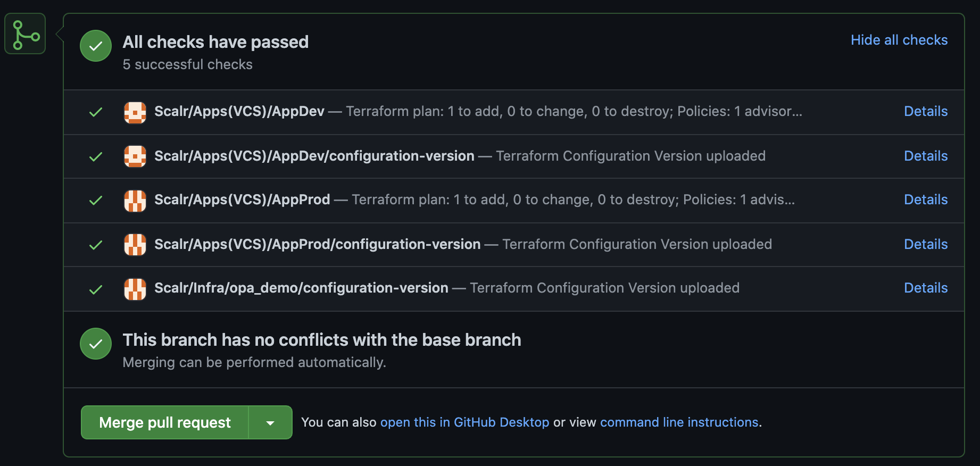Open merge method dropdown arrow

(x=270, y=422)
